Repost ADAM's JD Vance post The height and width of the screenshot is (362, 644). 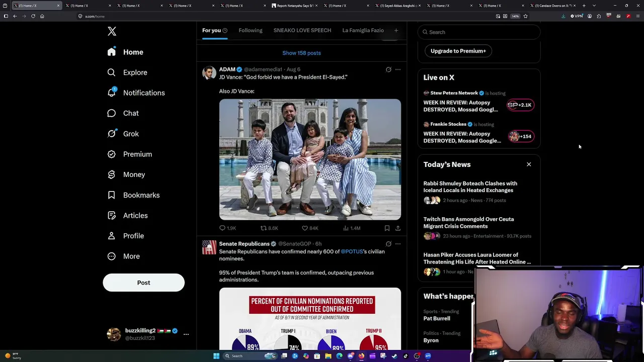269,228
